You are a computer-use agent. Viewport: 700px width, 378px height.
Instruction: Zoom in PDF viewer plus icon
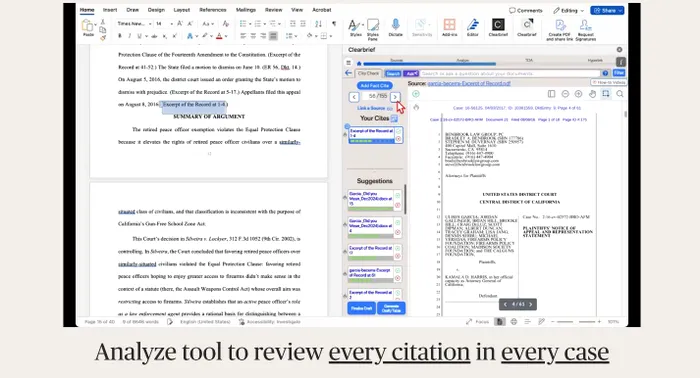pos(578,94)
